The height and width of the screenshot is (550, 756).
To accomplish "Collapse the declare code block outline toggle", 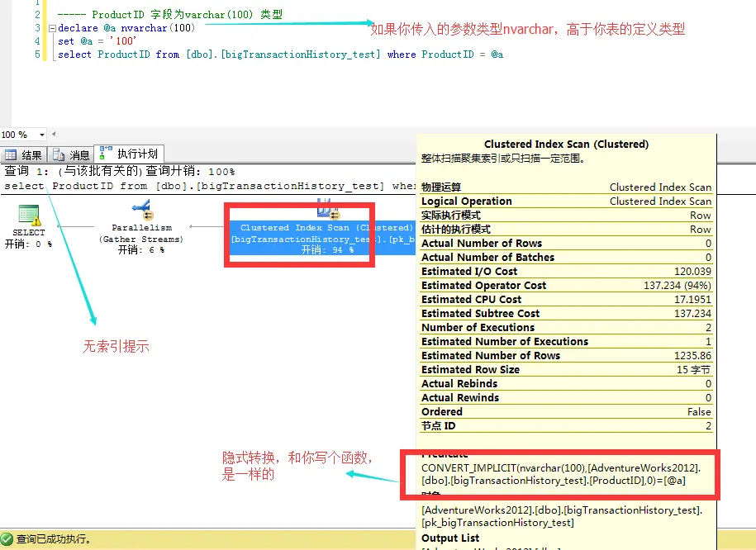I will click(x=53, y=28).
